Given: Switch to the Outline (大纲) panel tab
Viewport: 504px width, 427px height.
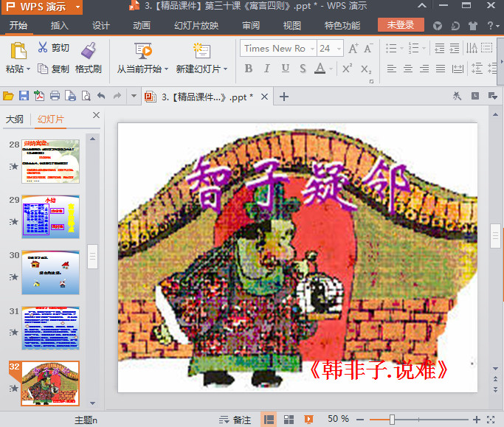Looking at the screenshot, I should click(15, 119).
